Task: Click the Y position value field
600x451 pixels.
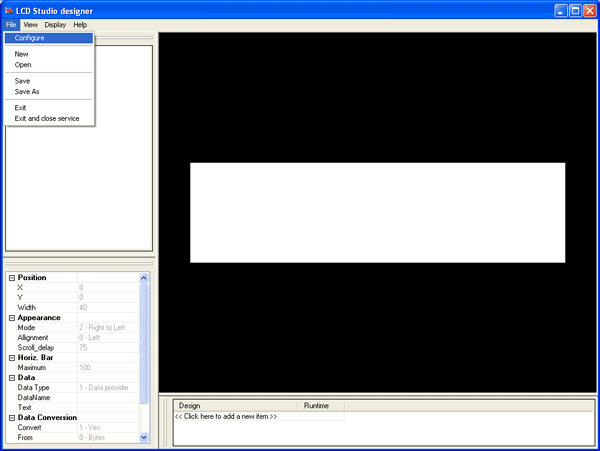Action: (108, 298)
